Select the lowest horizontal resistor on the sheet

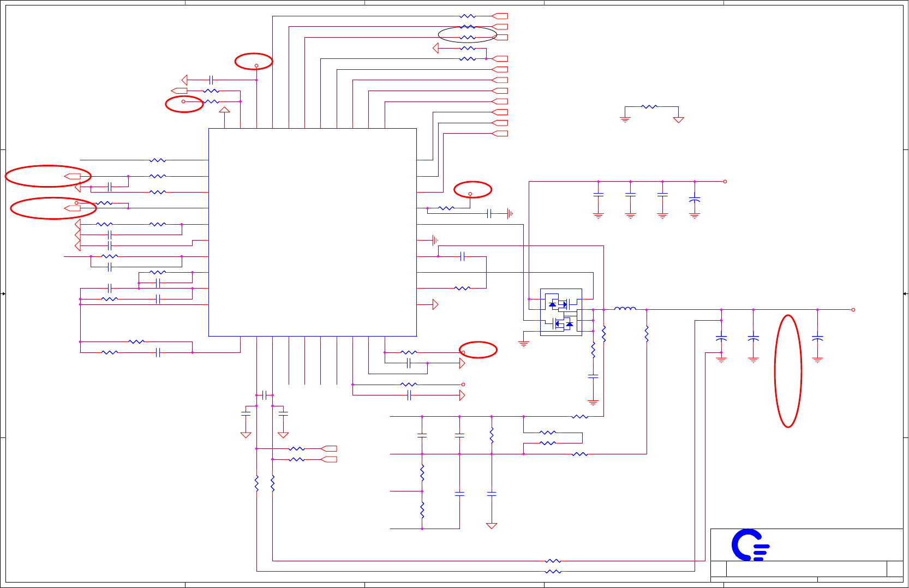click(x=553, y=572)
